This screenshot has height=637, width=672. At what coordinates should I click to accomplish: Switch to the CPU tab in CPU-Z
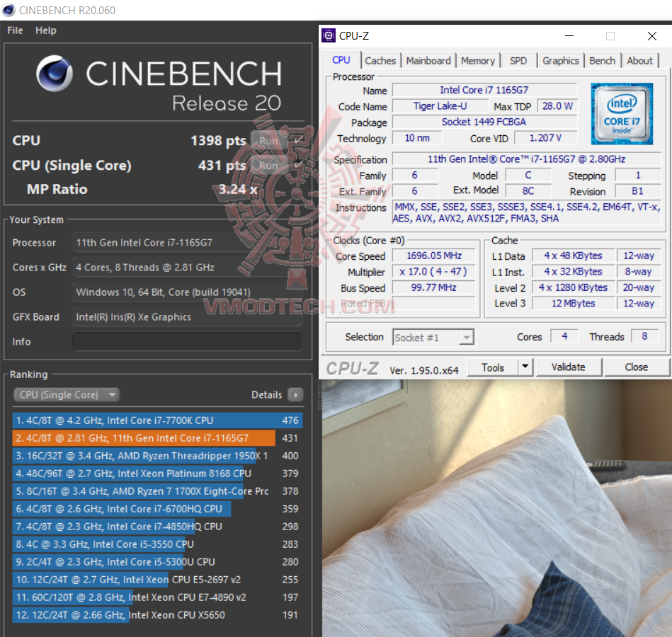[x=341, y=60]
